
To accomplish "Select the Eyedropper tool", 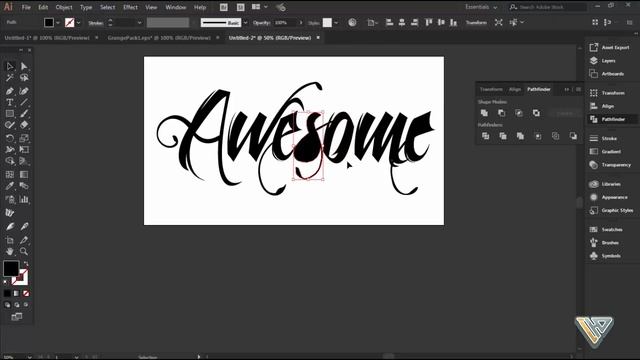I will point(10,186).
